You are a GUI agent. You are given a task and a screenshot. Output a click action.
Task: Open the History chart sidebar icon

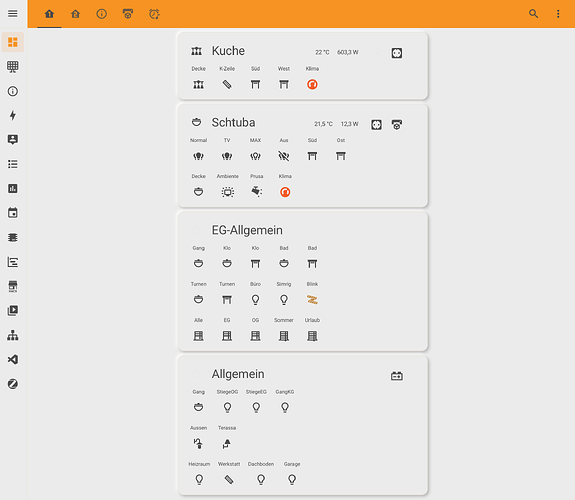(x=13, y=188)
